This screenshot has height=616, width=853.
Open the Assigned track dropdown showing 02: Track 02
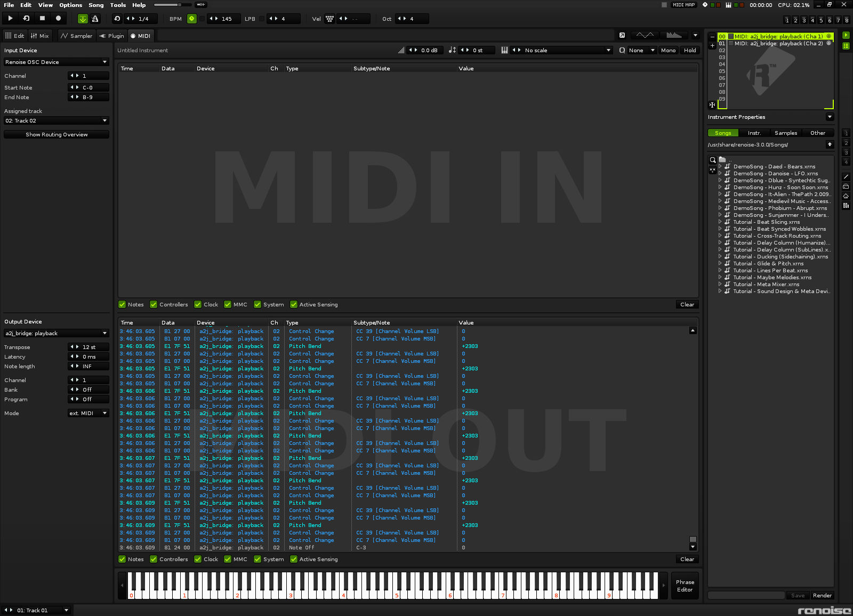tap(55, 120)
